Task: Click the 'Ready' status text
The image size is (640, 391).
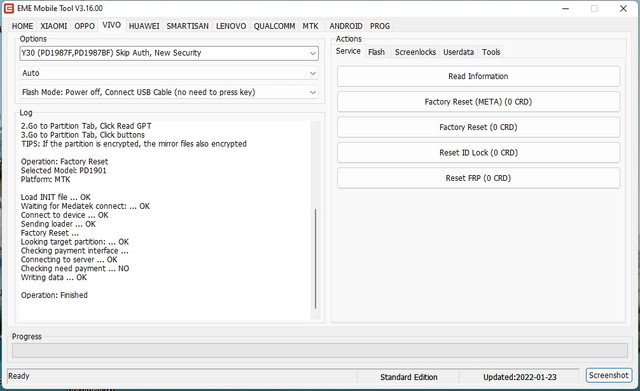Action: pyautogui.click(x=19, y=376)
